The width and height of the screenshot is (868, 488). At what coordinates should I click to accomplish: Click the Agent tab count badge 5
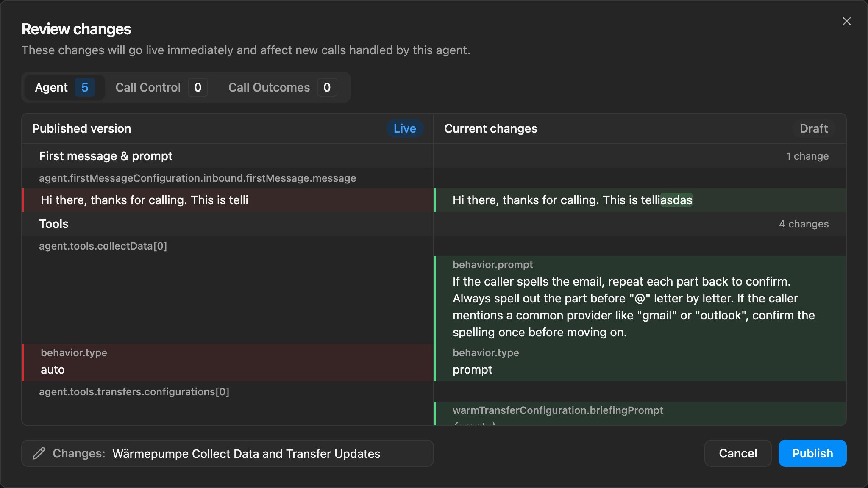pyautogui.click(x=85, y=87)
